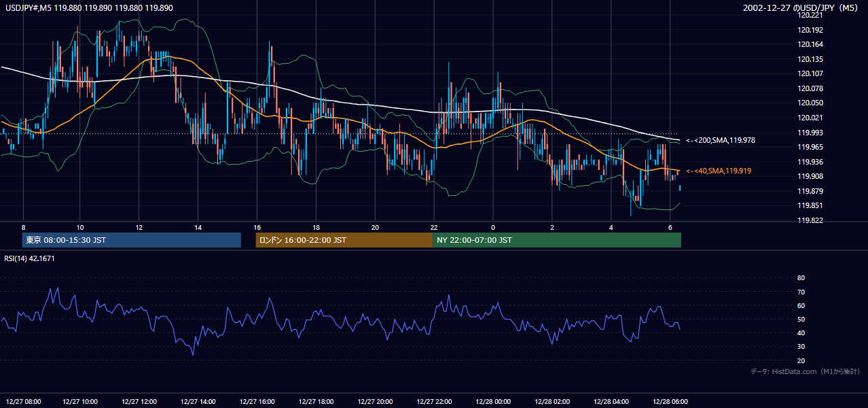
Task: Select the 東京 08:00-15:30 JST session bar
Action: (x=132, y=240)
